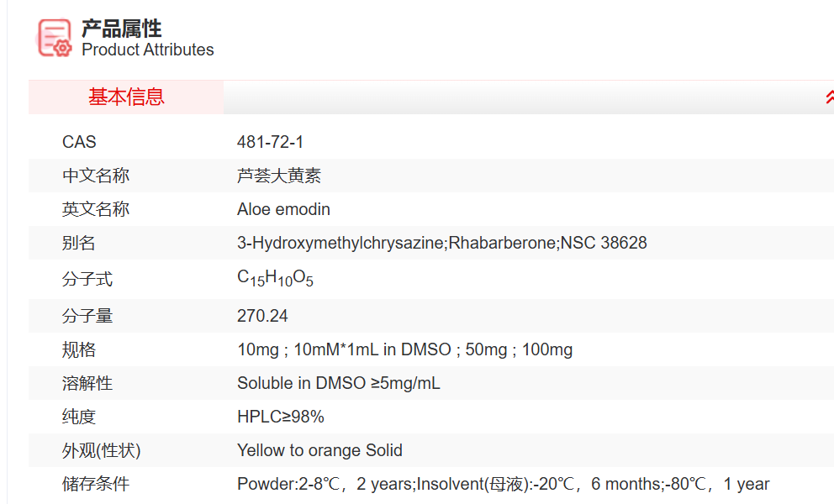Click appearance value Yellow to orange Solid
This screenshot has height=504, width=834.
(319, 450)
